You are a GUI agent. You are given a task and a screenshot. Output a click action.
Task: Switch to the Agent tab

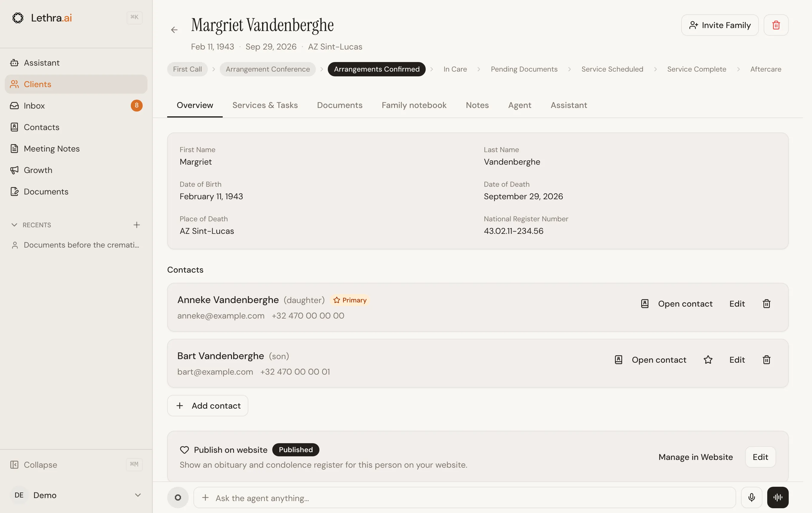(520, 105)
